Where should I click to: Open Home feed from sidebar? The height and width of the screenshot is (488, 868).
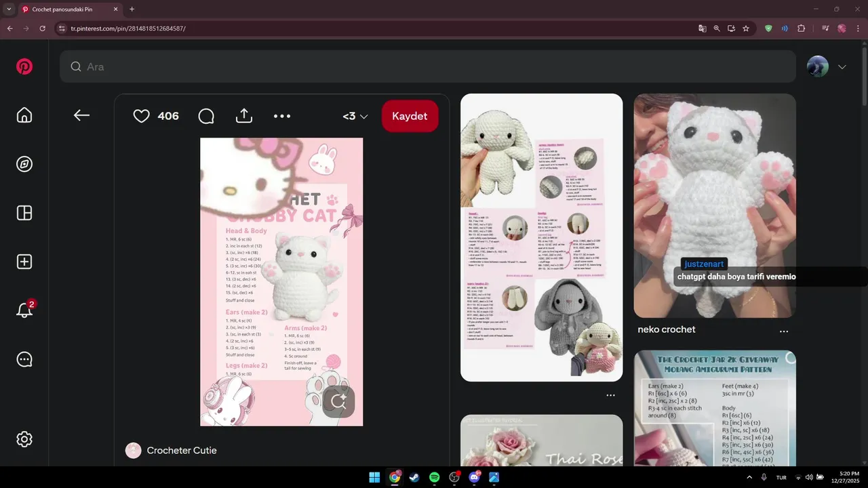24,115
